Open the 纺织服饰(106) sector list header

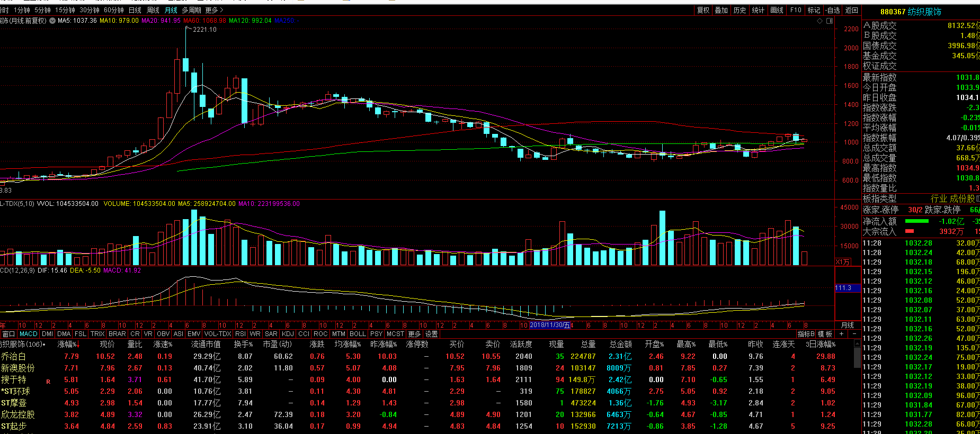click(x=22, y=345)
